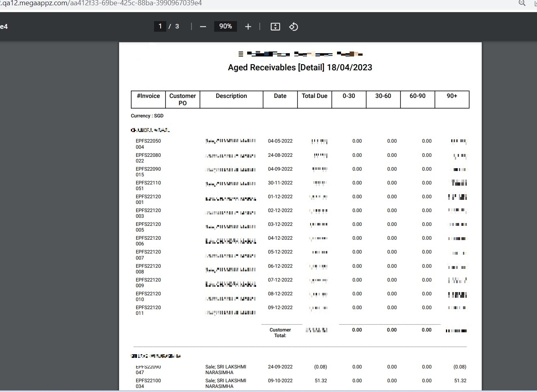
Task: Click the date 30-11-2022 entry
Action: 280,183
